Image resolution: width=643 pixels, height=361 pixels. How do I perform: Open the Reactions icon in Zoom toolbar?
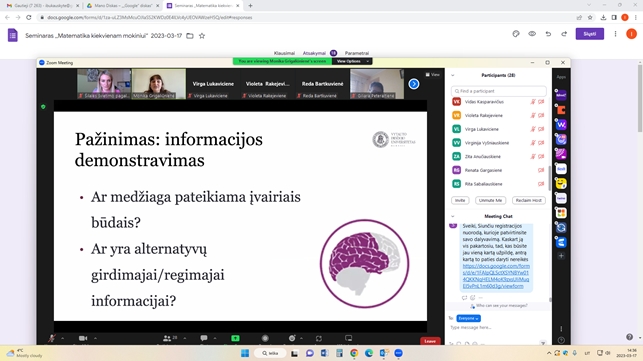(x=292, y=338)
